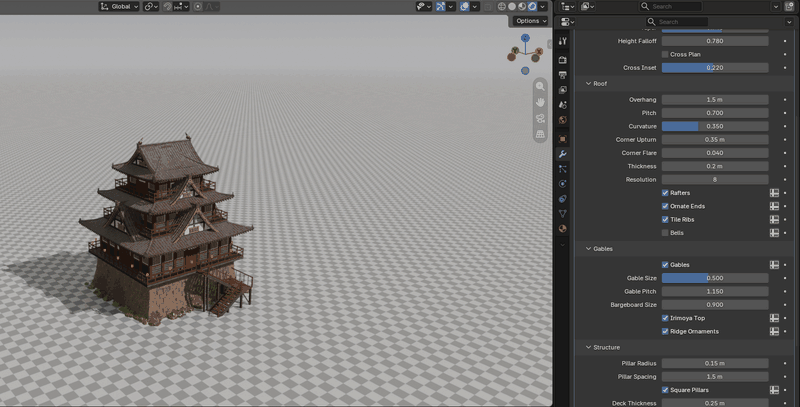The image size is (800, 407).
Task: Open the Physics properties tab
Action: pos(563,184)
